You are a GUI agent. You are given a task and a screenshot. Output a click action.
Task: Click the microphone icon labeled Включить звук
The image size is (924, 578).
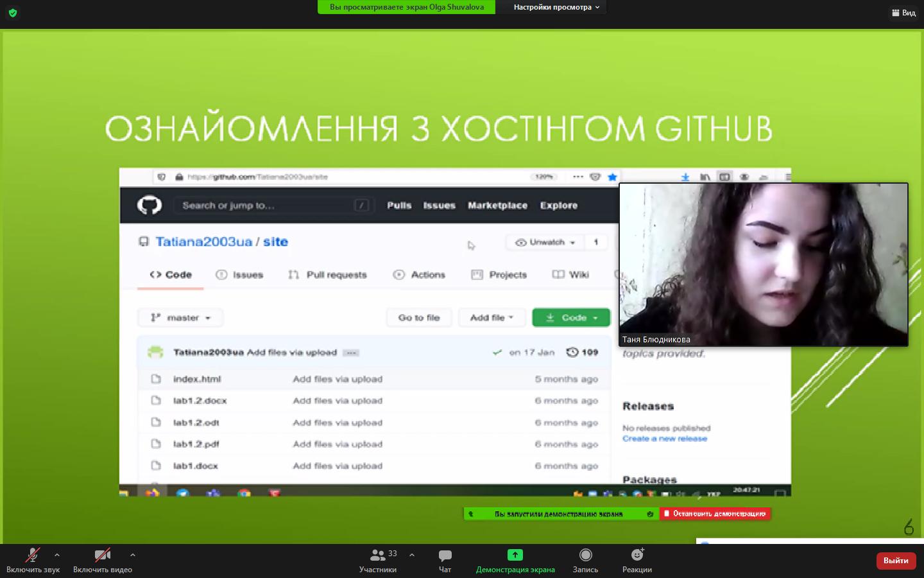(x=33, y=555)
